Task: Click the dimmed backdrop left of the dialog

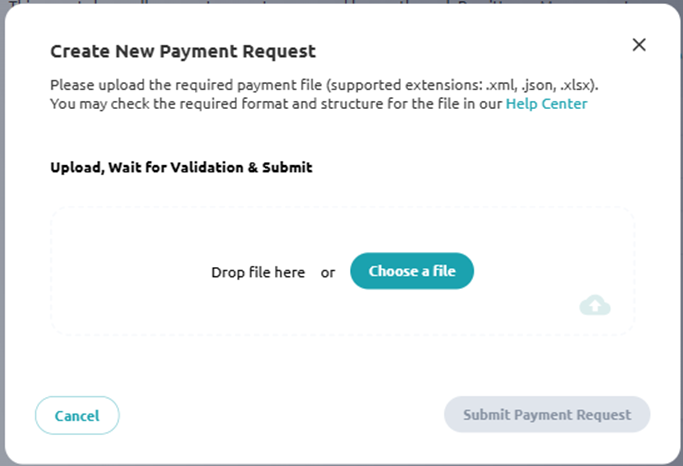Action: (2, 235)
